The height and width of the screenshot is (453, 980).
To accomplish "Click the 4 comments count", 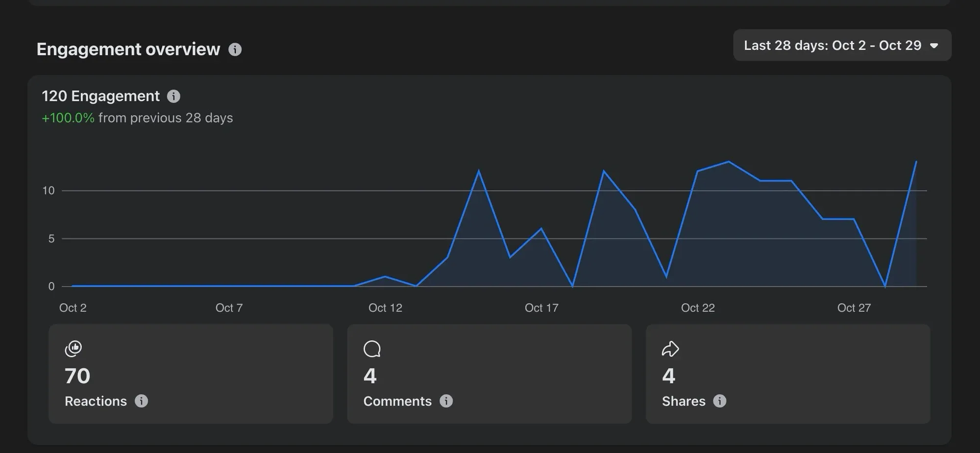I will coord(370,376).
